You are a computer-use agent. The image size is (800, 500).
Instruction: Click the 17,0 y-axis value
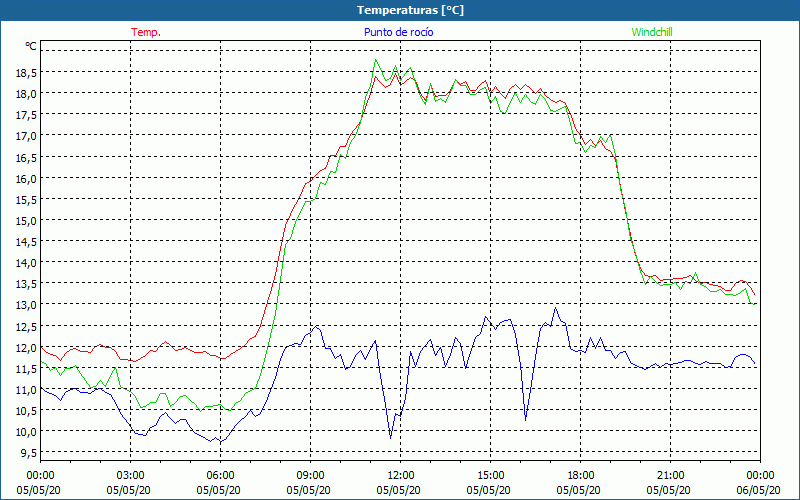click(26, 136)
